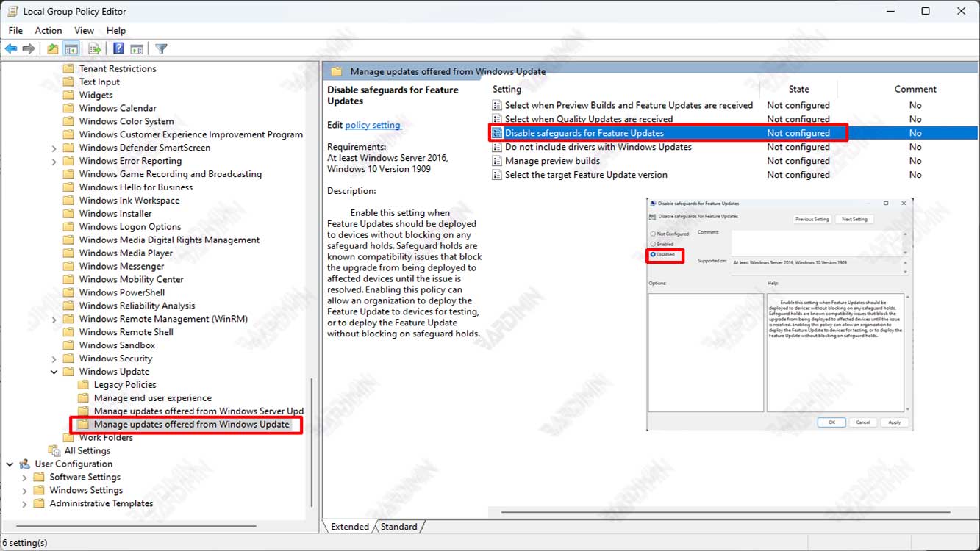Open the File menu
The height and width of the screenshot is (551, 980).
pyautogui.click(x=15, y=30)
